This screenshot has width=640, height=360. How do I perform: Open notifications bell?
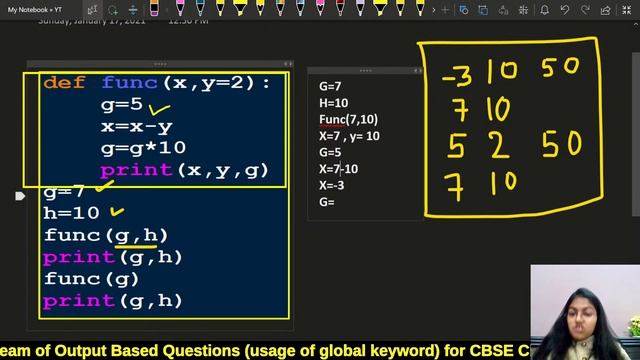[544, 10]
